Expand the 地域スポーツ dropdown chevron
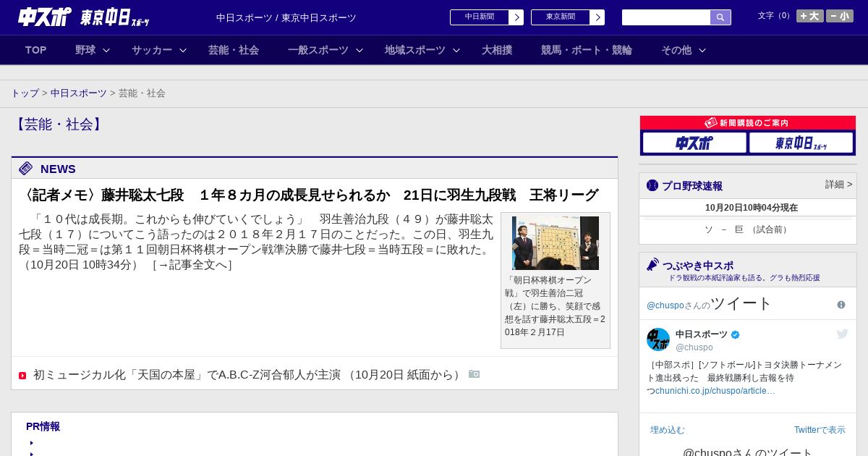Image resolution: width=868 pixels, height=456 pixels. coord(456,50)
